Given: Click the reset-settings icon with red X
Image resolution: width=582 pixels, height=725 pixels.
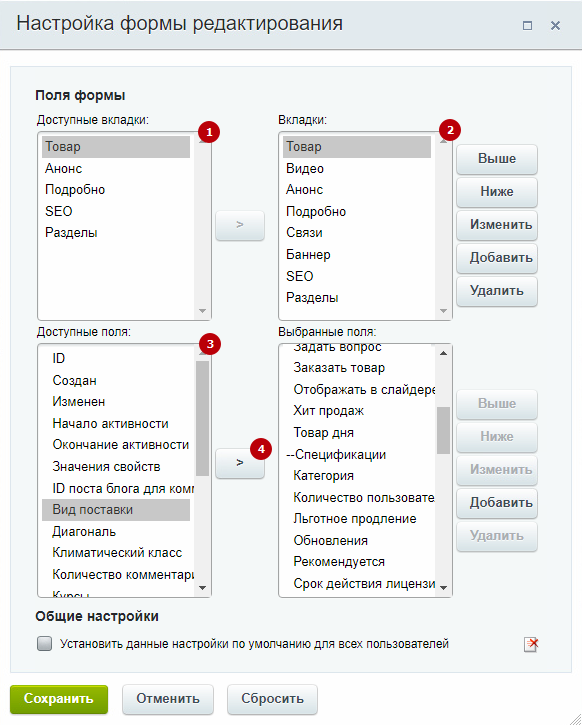Looking at the screenshot, I should coord(531,644).
